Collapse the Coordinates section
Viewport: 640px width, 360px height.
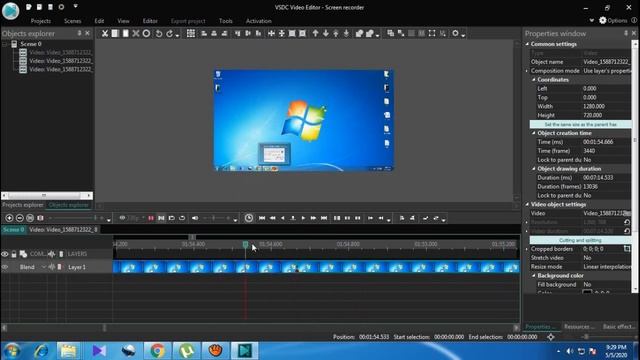[x=533, y=80]
